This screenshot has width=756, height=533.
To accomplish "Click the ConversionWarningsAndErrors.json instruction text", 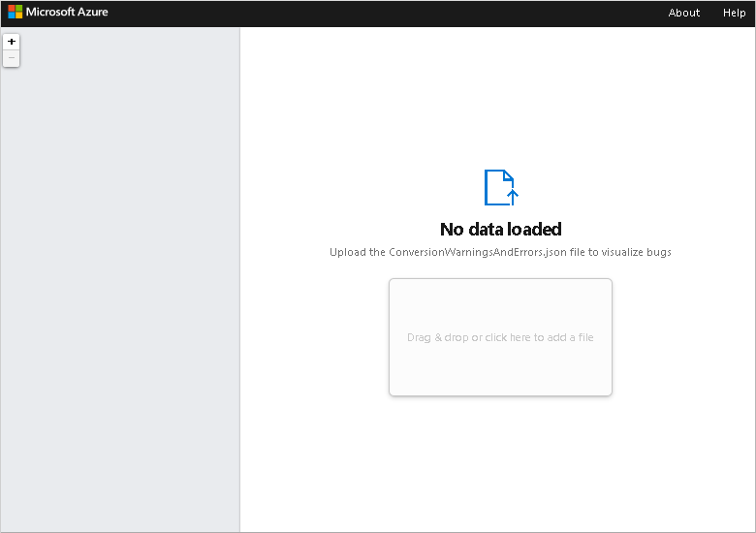I will click(500, 252).
